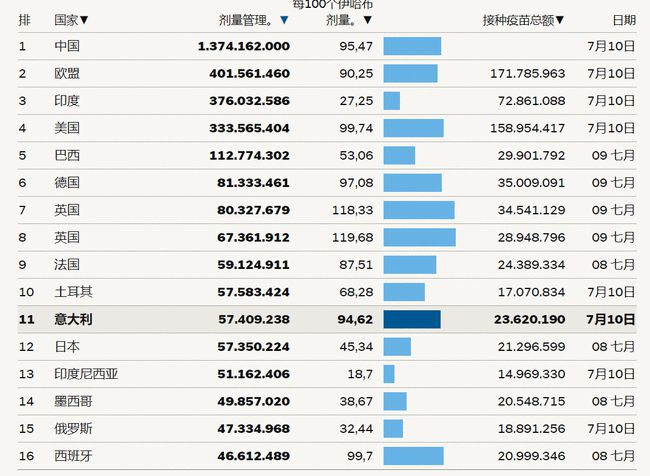Image resolution: width=650 pixels, height=476 pixels.
Task: Click the 中国 dose bar
Action: [412, 46]
